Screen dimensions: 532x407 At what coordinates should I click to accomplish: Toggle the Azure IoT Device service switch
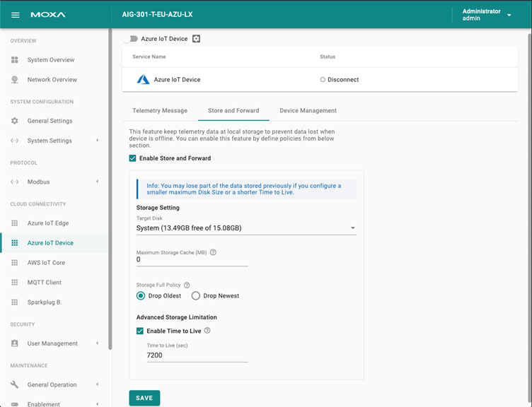pyautogui.click(x=131, y=39)
